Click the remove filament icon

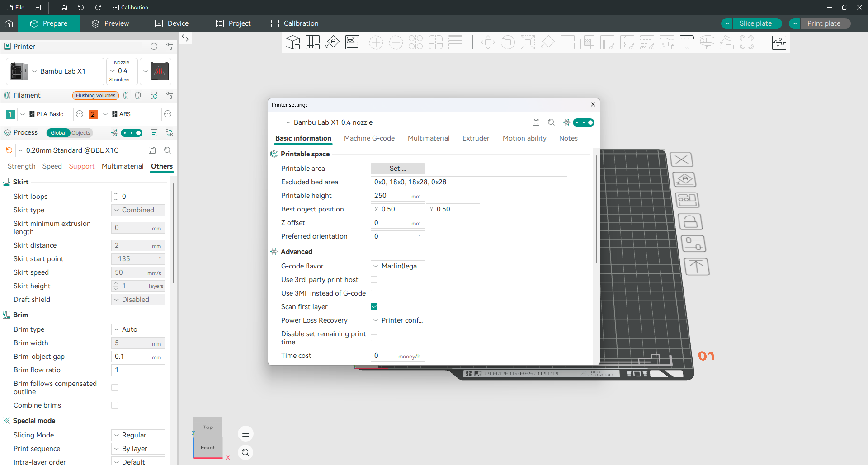127,95
